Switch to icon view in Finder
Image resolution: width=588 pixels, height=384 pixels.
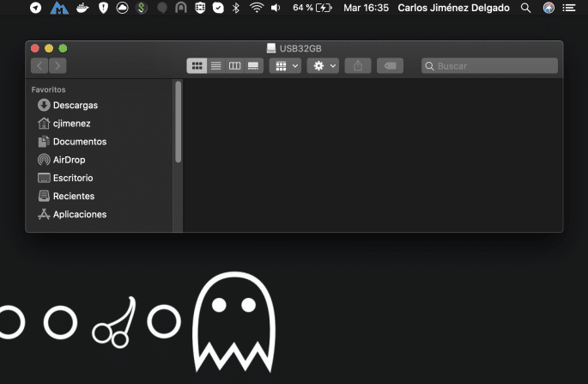(197, 65)
